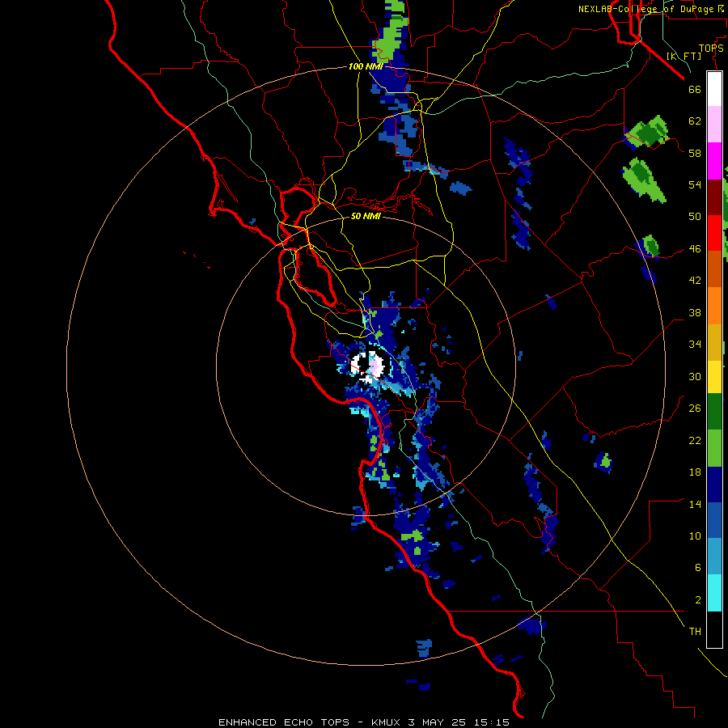Click the '2' legend value

[x=698, y=600]
